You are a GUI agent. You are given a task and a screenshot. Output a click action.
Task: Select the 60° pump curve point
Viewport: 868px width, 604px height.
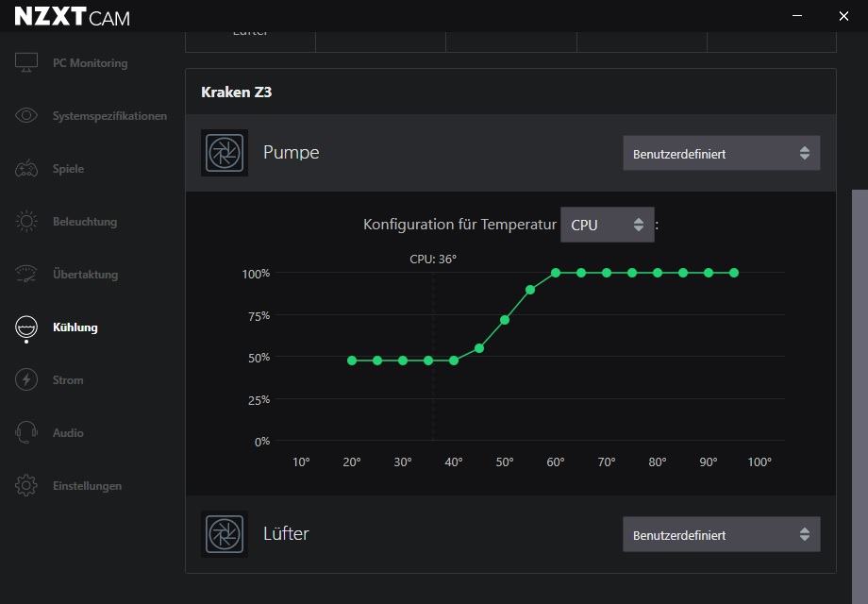click(556, 273)
